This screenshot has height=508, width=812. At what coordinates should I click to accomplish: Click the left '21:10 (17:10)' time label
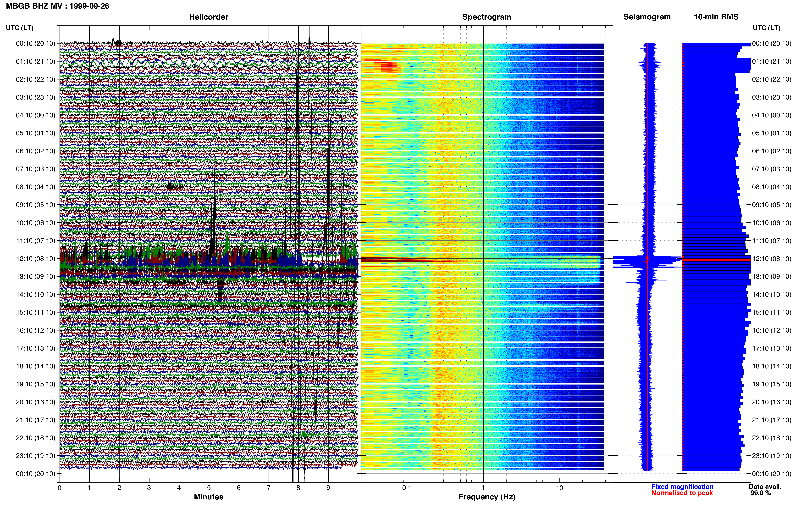point(36,420)
